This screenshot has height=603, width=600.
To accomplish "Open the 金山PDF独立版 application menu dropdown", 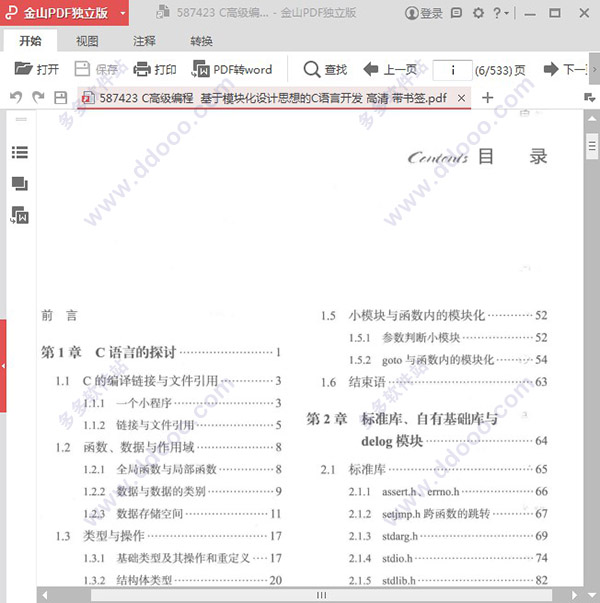I will tap(123, 13).
